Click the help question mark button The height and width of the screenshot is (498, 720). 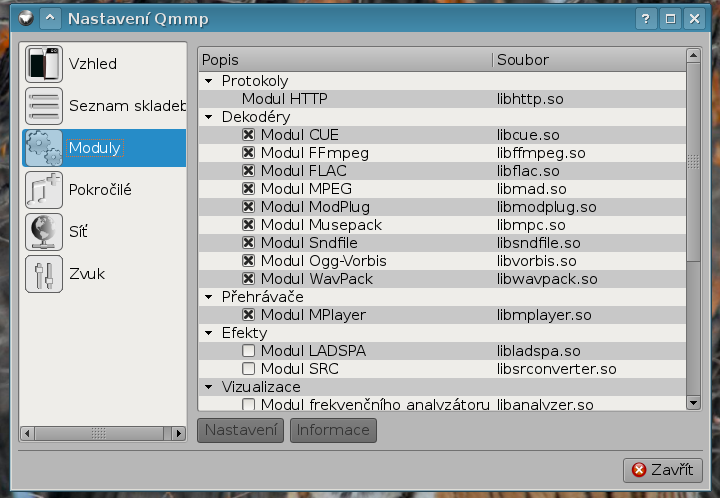[x=646, y=19]
